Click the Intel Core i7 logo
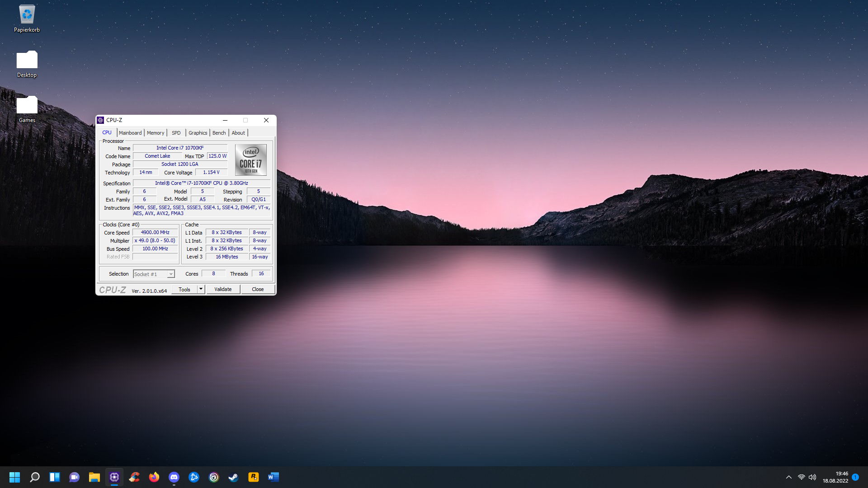868x488 pixels. click(250, 160)
